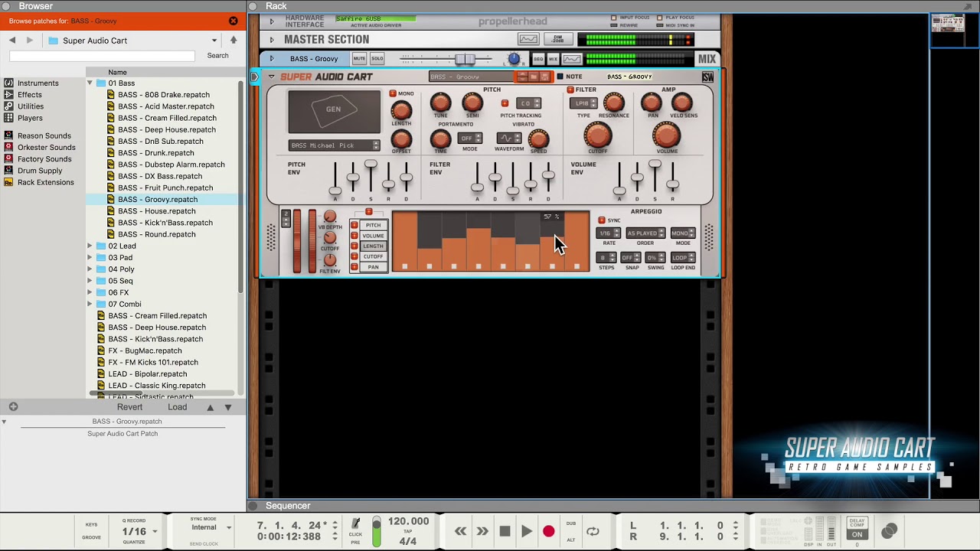980x551 pixels.
Task: Click the TUNE knob
Action: click(440, 103)
